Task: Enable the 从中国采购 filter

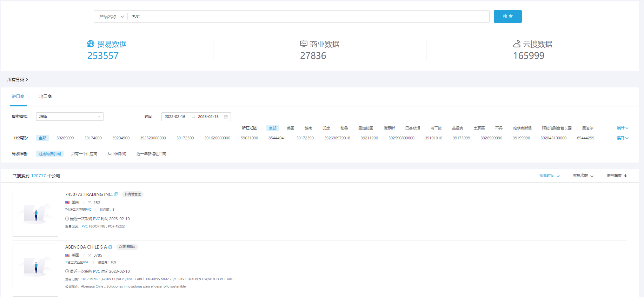Action: pos(117,154)
